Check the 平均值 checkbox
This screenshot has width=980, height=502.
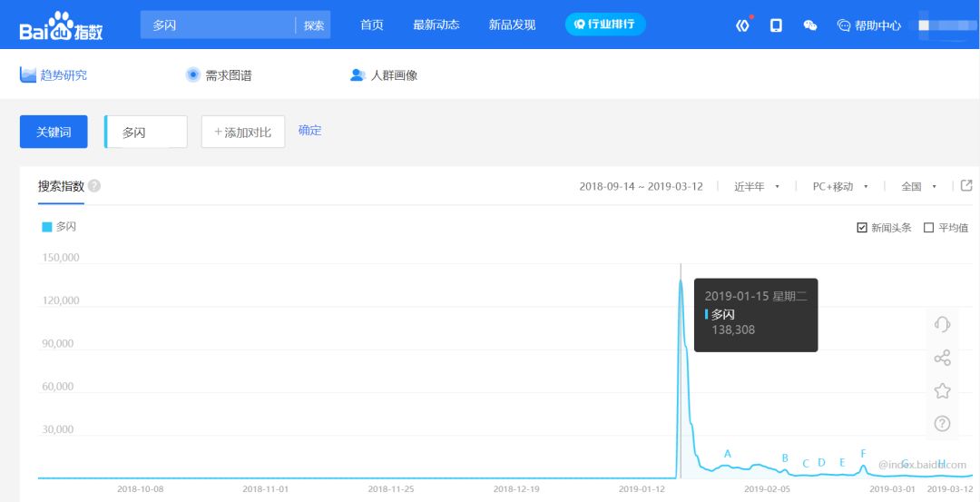[929, 228]
